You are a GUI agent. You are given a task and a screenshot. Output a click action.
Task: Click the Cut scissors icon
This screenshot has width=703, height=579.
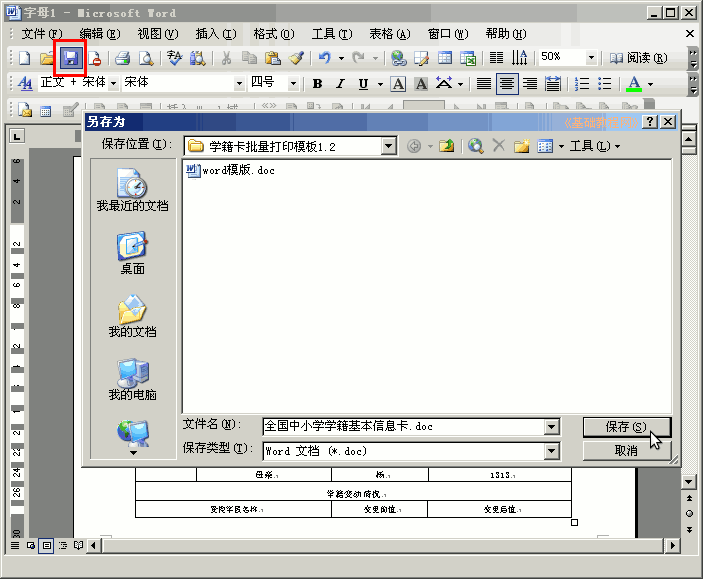click(226, 58)
